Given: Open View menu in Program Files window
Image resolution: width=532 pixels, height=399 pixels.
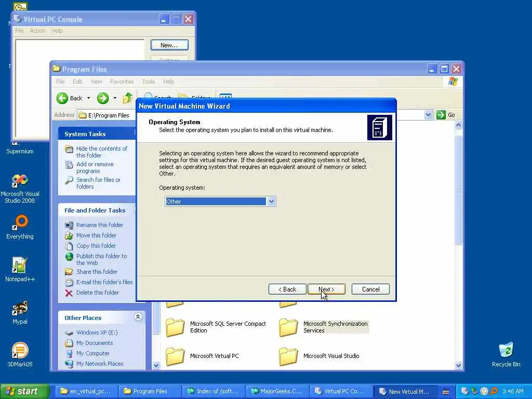Looking at the screenshot, I should click(x=96, y=82).
